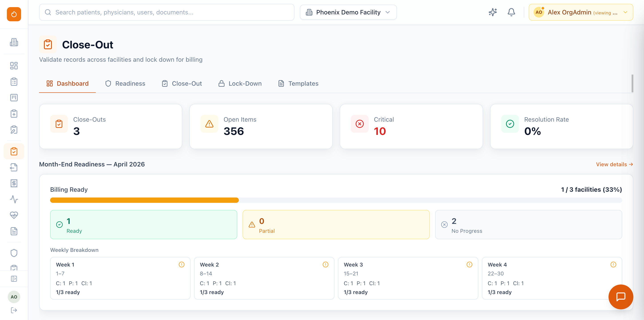
Task: Open the Alex OrgAdmin user menu
Action: click(581, 12)
